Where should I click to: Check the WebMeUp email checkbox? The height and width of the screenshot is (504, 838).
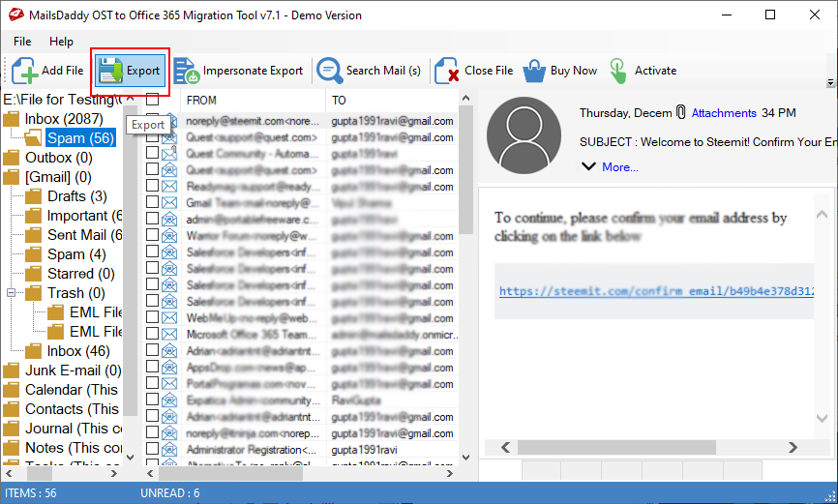(x=152, y=318)
